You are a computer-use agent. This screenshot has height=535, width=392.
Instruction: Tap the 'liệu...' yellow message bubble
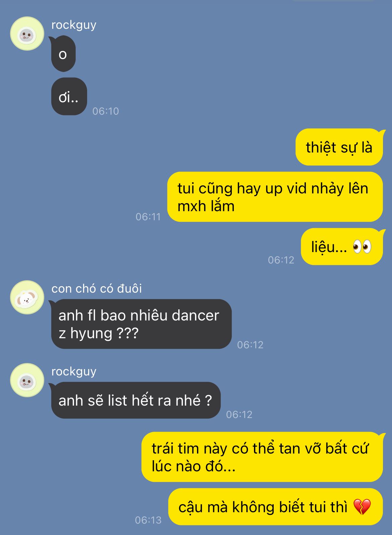click(342, 247)
